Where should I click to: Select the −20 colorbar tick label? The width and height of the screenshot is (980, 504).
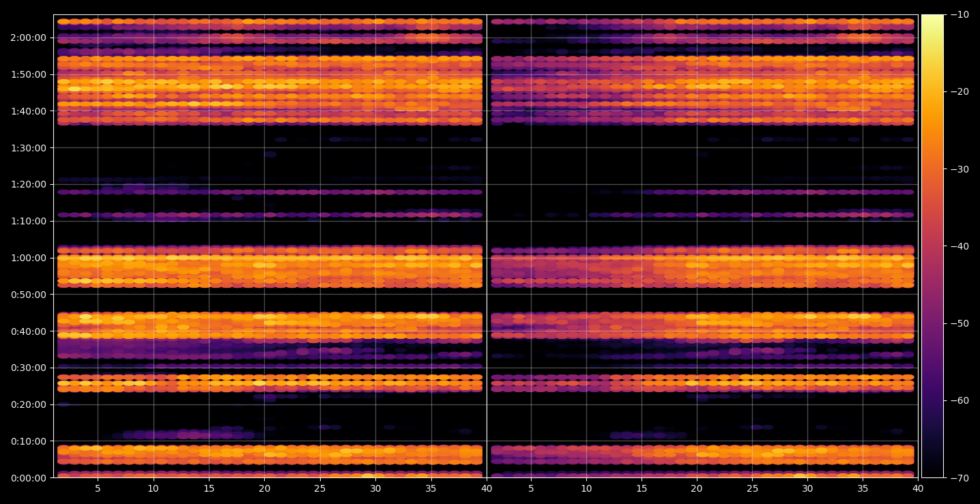coord(959,91)
